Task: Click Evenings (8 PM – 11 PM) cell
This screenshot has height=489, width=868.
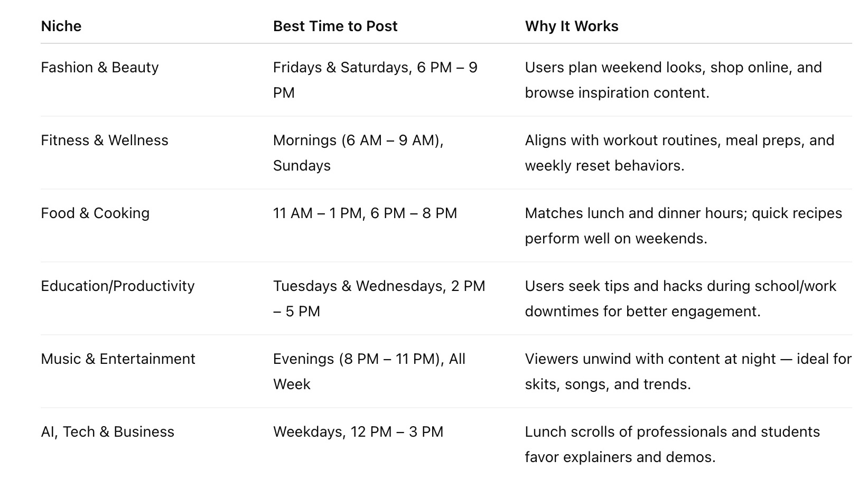Action: click(369, 371)
